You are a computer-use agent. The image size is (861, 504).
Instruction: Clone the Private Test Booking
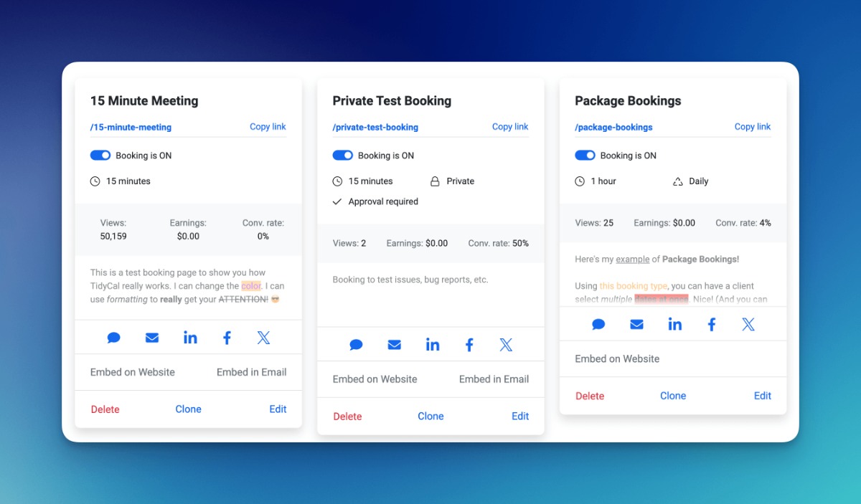(430, 416)
